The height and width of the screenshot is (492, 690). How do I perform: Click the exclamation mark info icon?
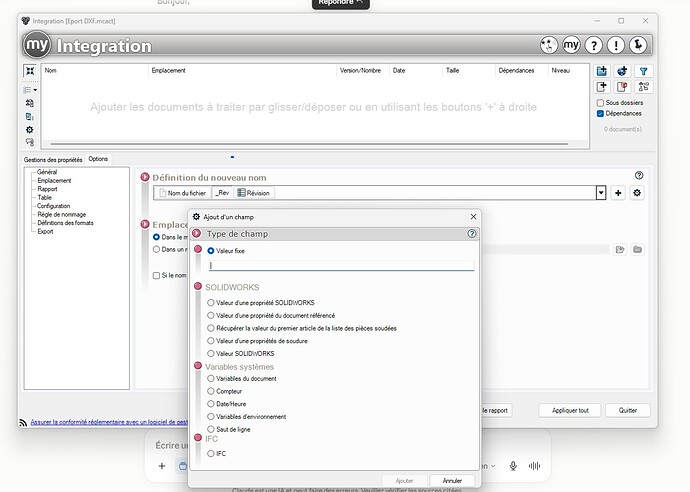(x=616, y=45)
